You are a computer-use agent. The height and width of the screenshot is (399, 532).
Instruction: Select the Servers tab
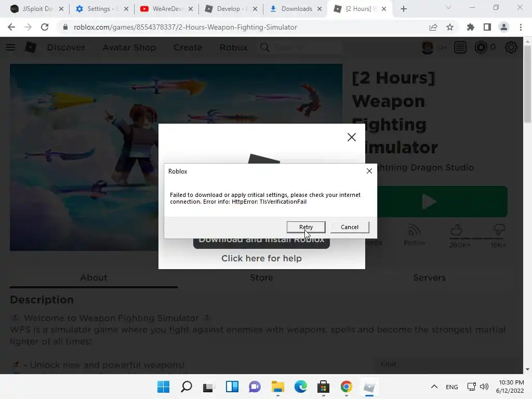click(429, 277)
